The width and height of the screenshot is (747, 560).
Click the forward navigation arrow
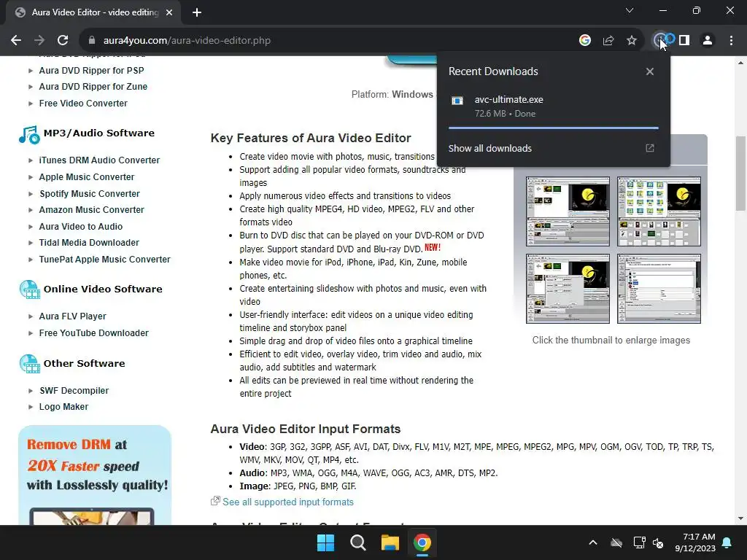click(x=39, y=41)
